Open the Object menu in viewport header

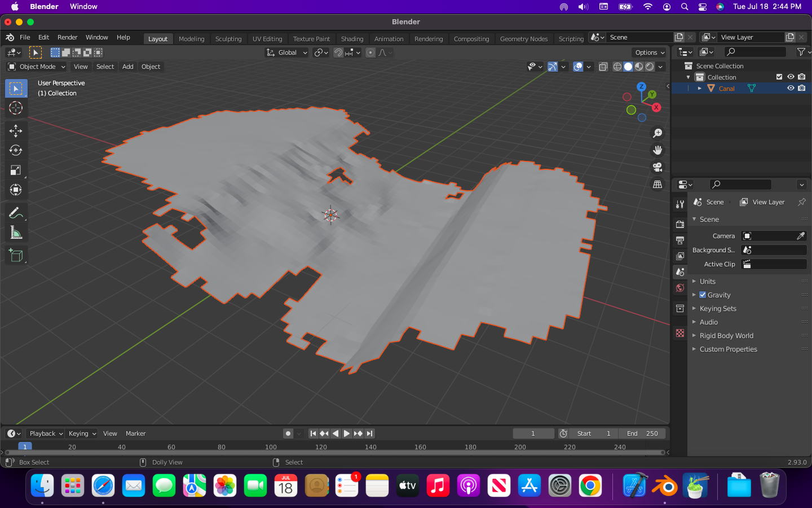point(151,67)
